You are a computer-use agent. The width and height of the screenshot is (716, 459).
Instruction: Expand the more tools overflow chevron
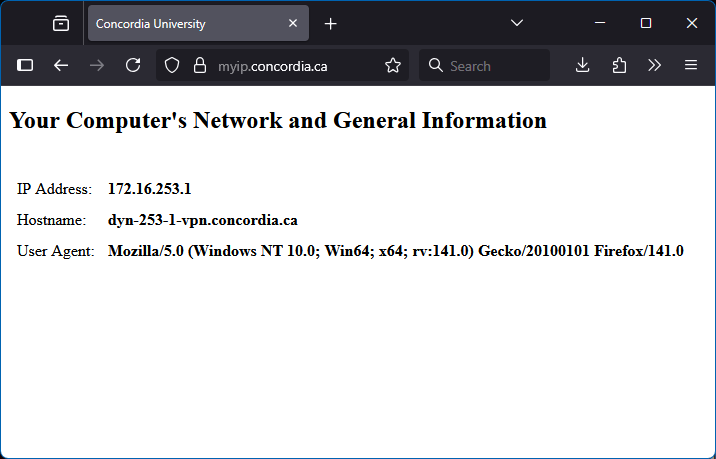[654, 65]
